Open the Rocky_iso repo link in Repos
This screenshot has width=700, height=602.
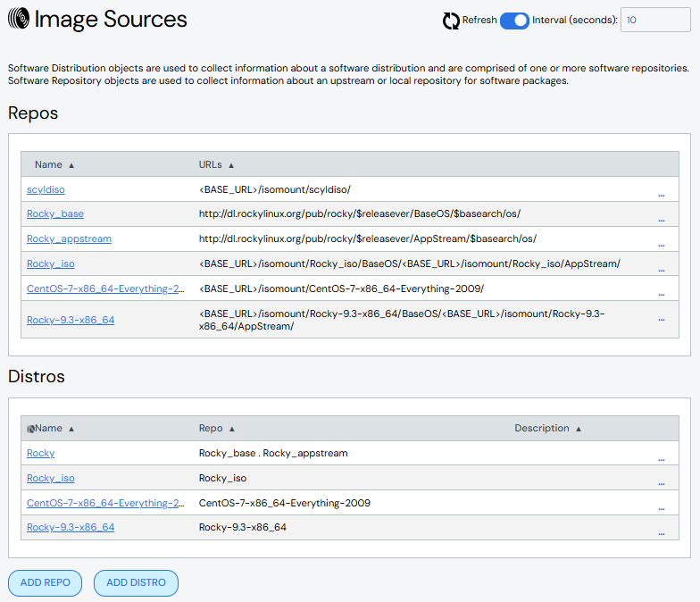tap(50, 264)
